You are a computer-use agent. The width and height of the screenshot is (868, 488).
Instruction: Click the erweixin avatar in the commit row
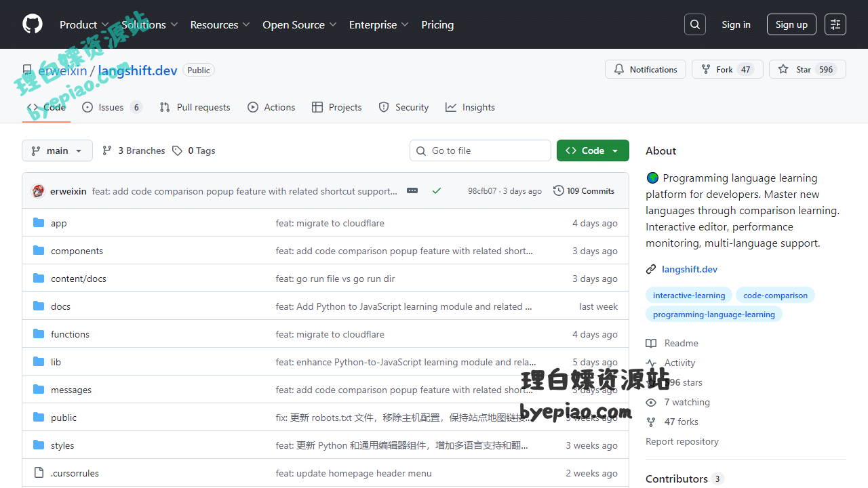click(x=38, y=191)
